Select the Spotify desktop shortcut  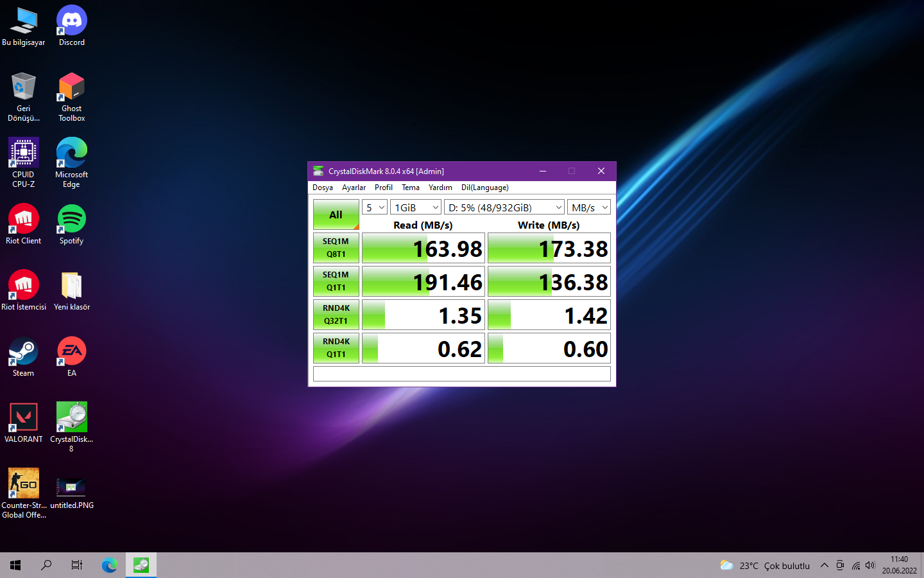tap(72, 224)
